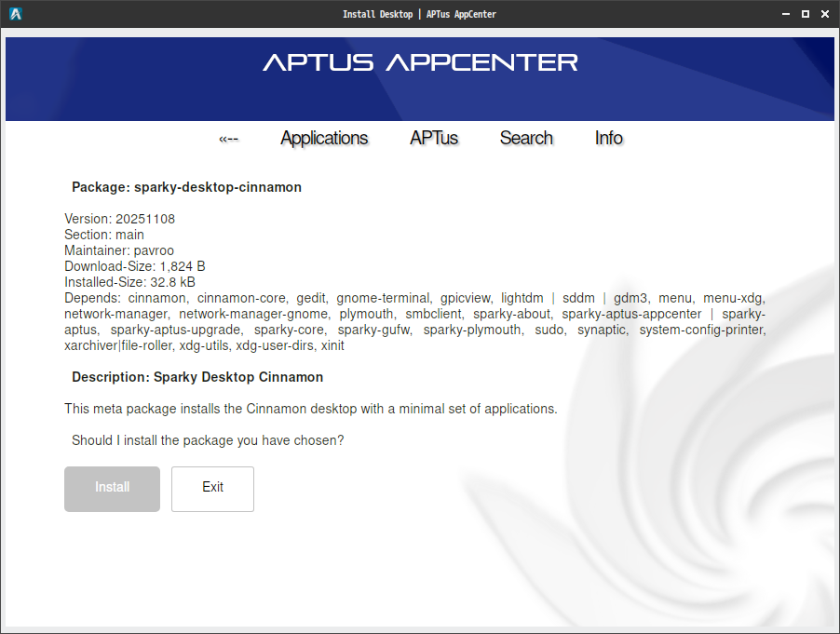Select the 'Installed-Size: 32.8 kB' line
840x634 pixels.
pyautogui.click(x=129, y=282)
